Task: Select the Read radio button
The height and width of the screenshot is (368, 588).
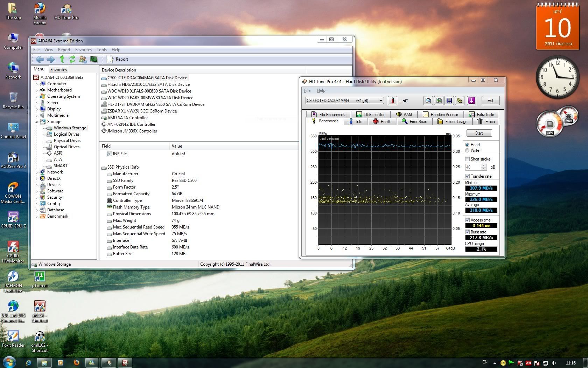Action: coord(467,145)
